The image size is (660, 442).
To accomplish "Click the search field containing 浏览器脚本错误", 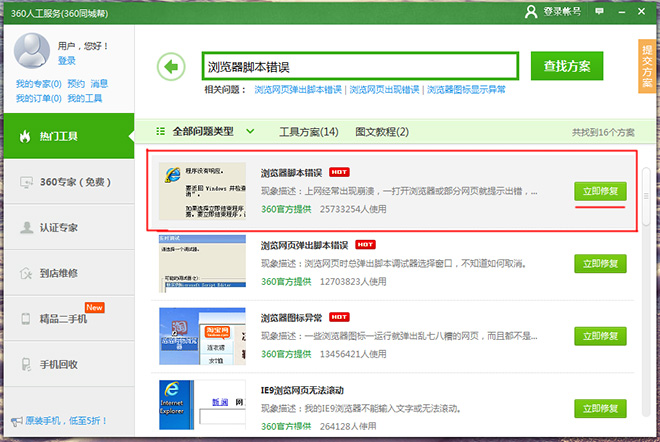I will 360,66.
